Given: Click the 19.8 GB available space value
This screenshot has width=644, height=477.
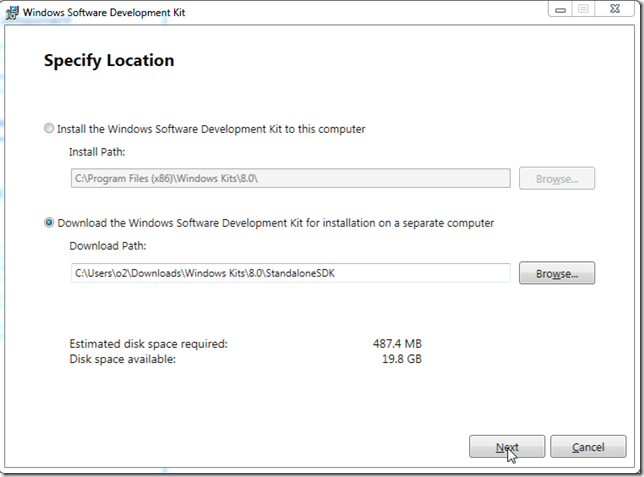Looking at the screenshot, I should tap(402, 359).
